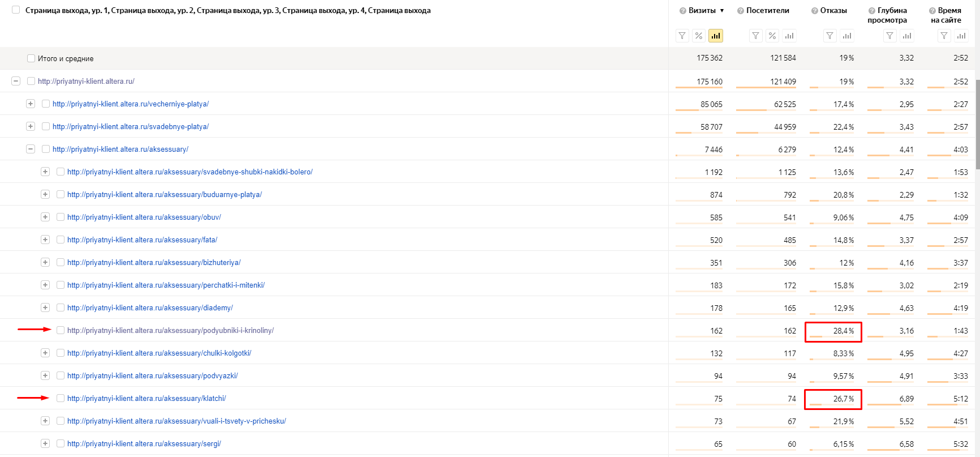Expand the chulki-kolgotki row
The height and width of the screenshot is (457, 980).
click(45, 353)
